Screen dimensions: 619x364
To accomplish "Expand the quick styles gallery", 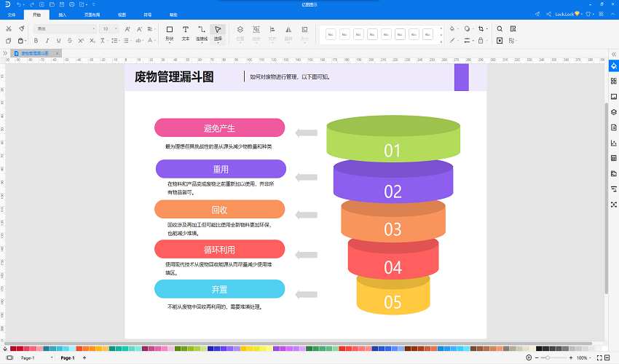I will (x=441, y=41).
